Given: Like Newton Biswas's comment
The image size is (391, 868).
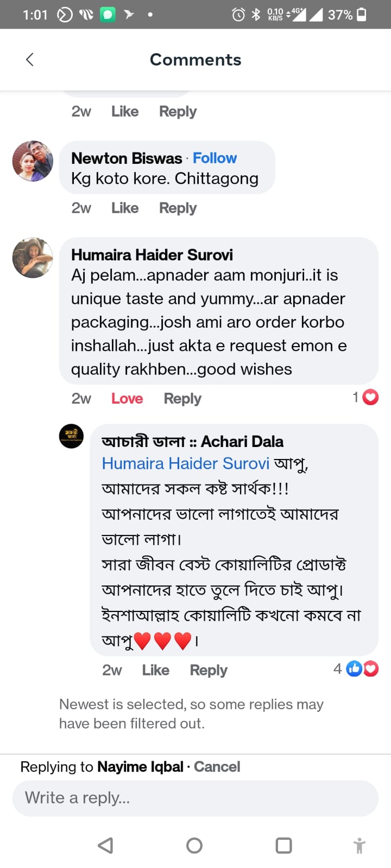Looking at the screenshot, I should tap(125, 208).
